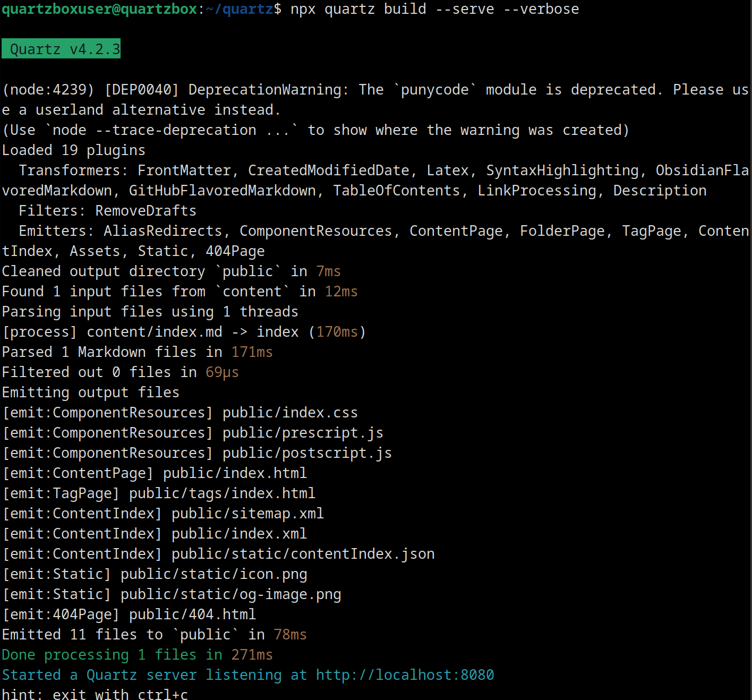The height and width of the screenshot is (700, 752).
Task: Click the 'Emitting output files' line
Action: [x=90, y=392]
